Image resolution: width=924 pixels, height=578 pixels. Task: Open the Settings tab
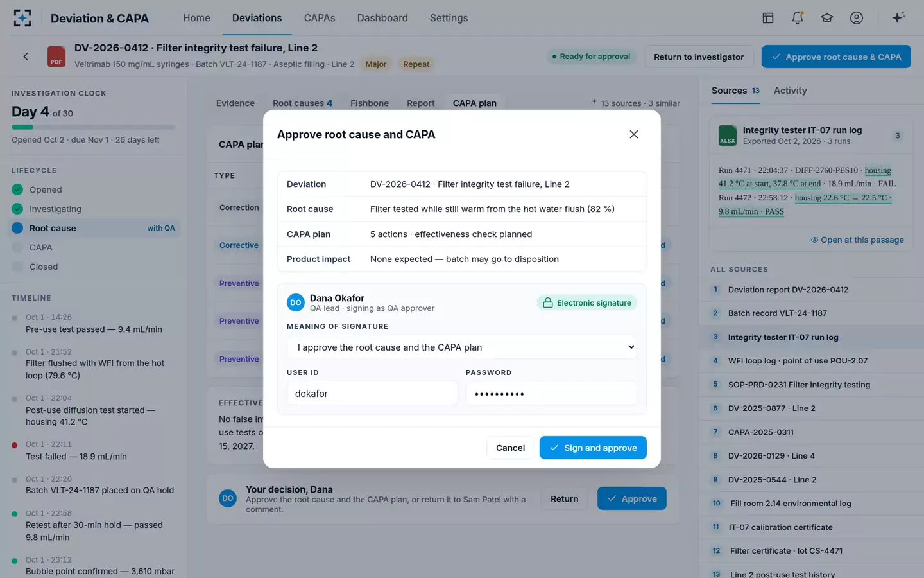click(x=449, y=18)
